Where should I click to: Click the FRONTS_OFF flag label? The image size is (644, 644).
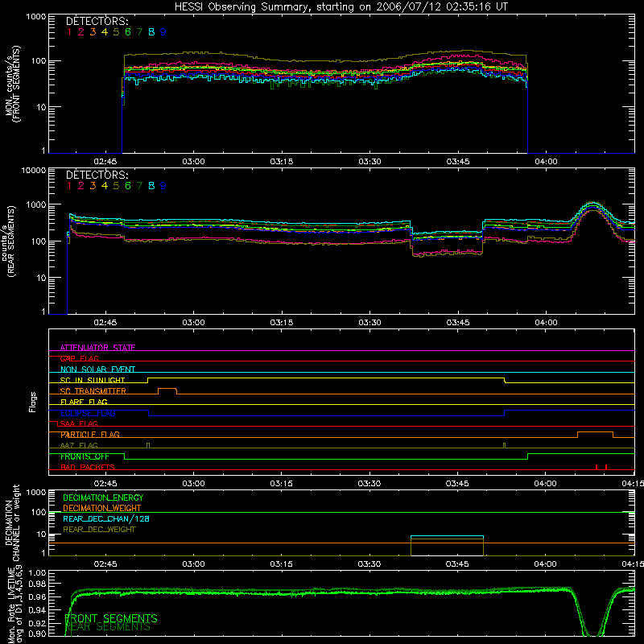tap(85, 456)
